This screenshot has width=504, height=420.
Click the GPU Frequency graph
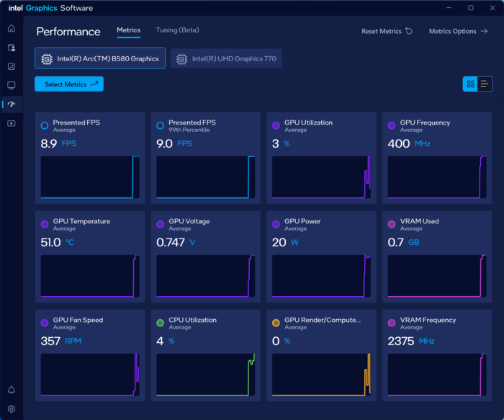437,177
